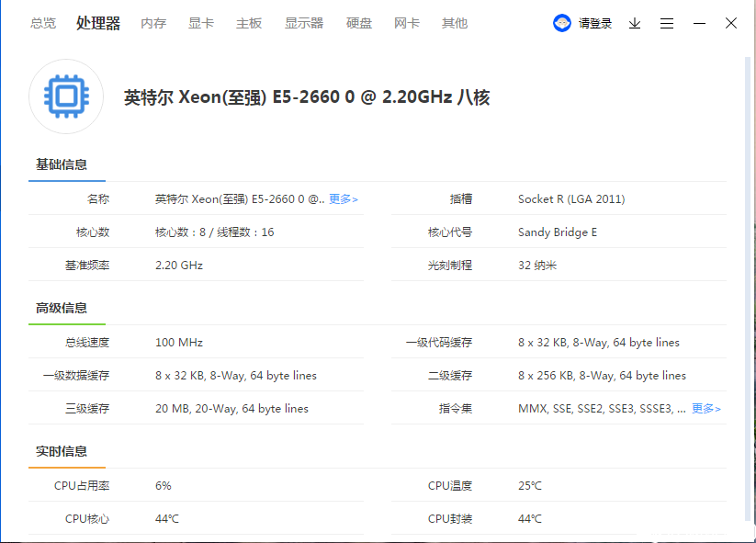Click the CPU核心 44℃ value
Viewport: 756px width, 543px height.
[167, 519]
